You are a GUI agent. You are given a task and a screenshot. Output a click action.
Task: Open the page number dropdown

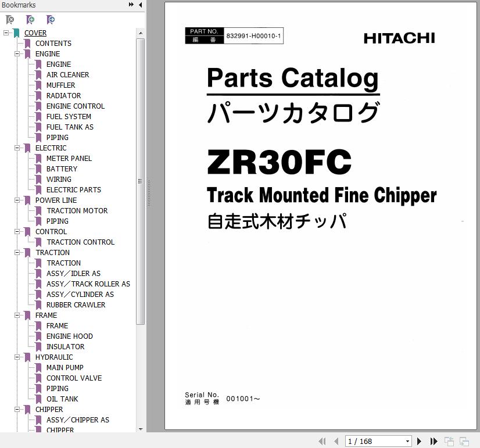[x=407, y=441]
